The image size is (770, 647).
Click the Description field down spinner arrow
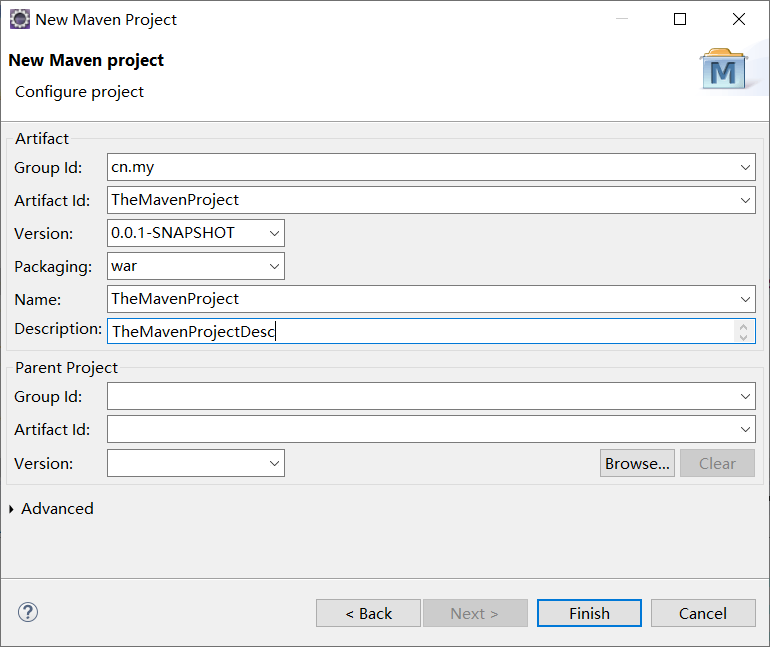coord(743,337)
